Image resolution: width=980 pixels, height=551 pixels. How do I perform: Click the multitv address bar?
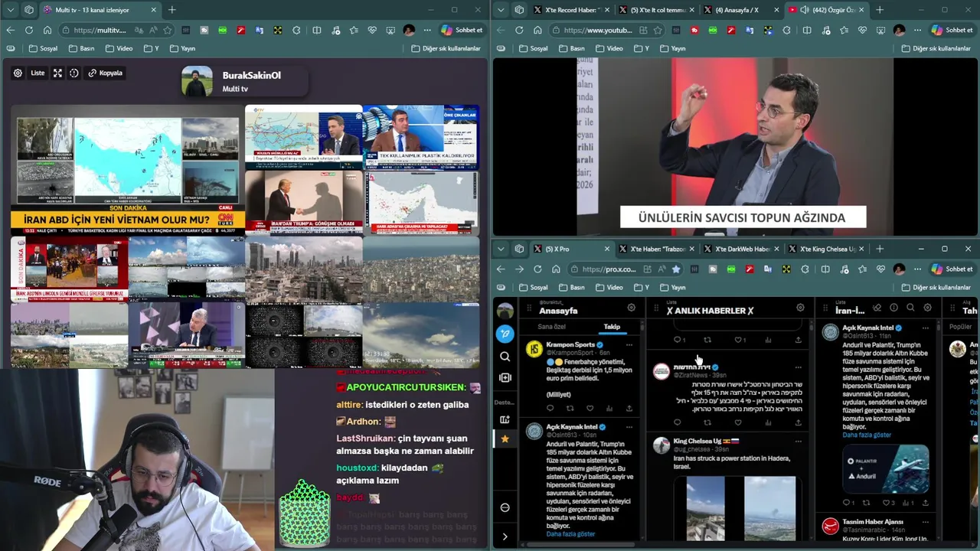click(100, 31)
